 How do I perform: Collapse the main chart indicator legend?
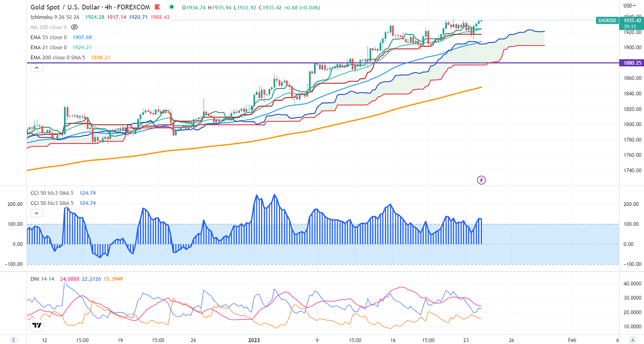coord(36,68)
